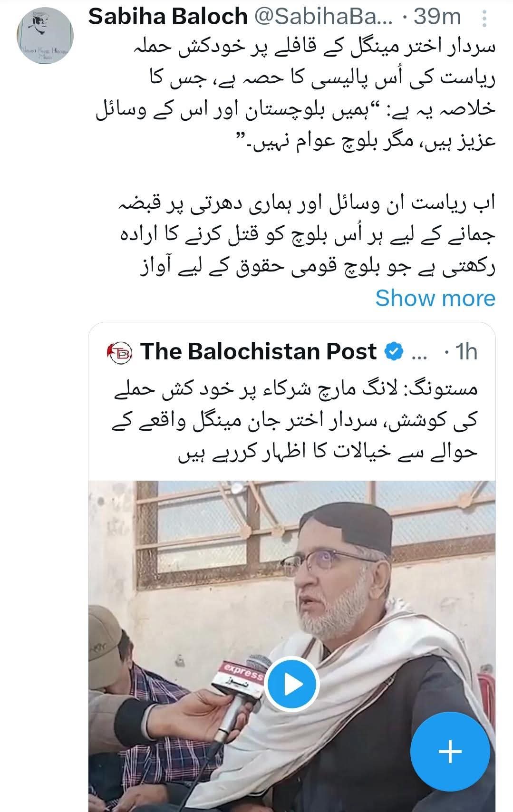Viewport: 513px width, 812px height.
Task: Play the embedded interview video
Action: pos(291,685)
